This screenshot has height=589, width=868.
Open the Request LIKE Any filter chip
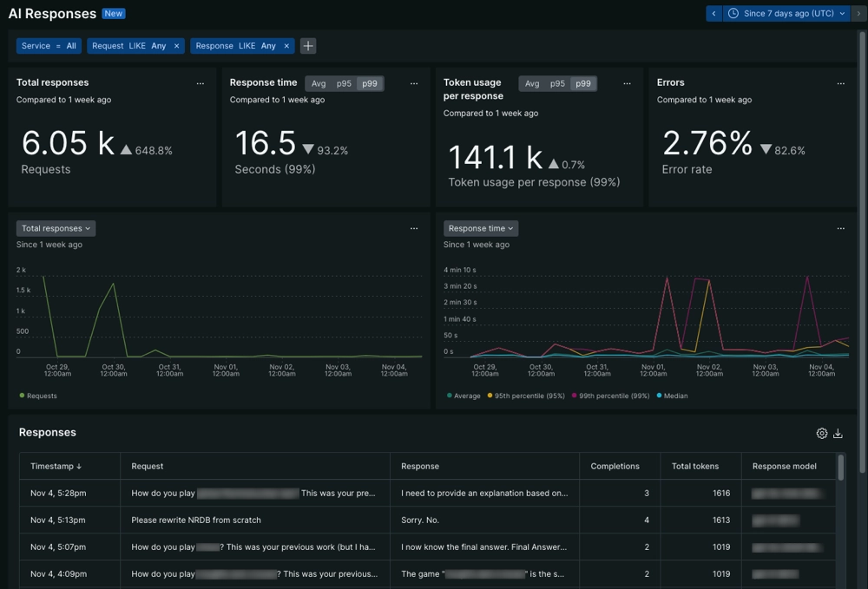click(x=130, y=45)
